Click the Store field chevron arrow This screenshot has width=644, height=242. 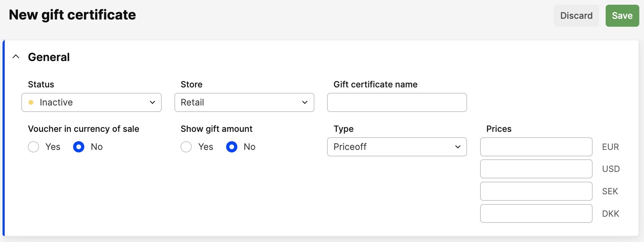[x=305, y=103]
